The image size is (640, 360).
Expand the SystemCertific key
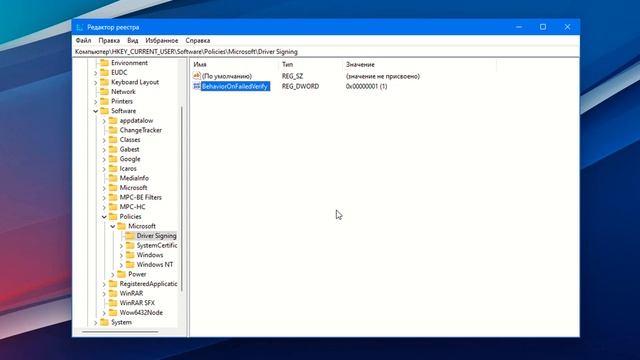tap(121, 246)
